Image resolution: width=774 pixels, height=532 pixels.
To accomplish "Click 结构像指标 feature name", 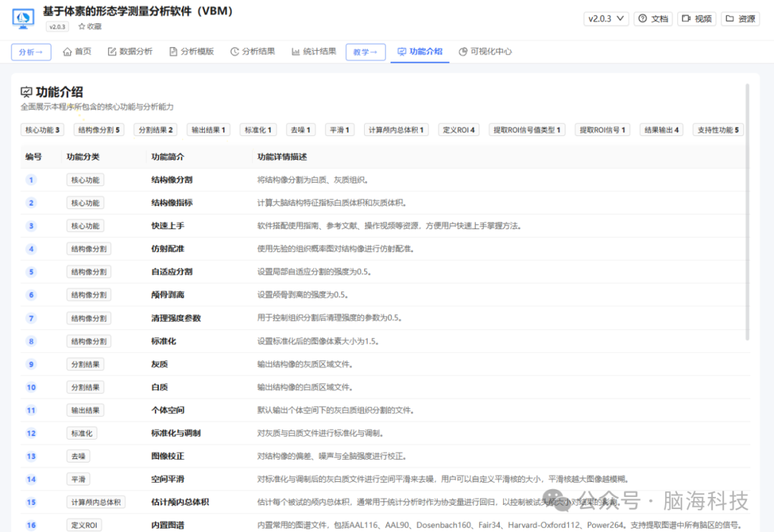I will coord(172,203).
